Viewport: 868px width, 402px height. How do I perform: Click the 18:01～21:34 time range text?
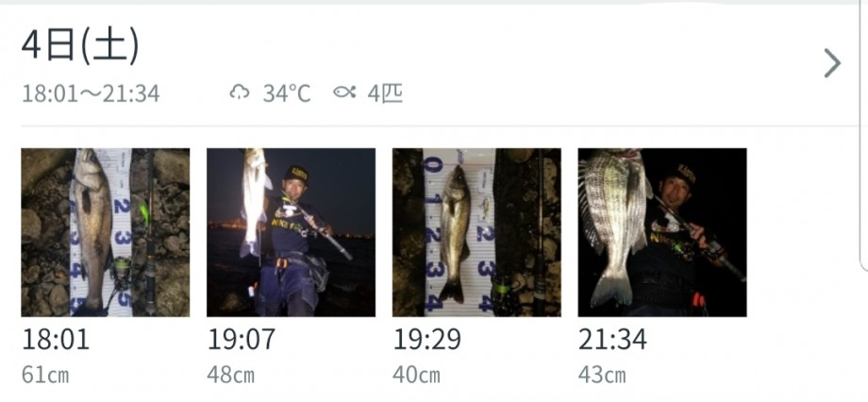pyautogui.click(x=91, y=93)
